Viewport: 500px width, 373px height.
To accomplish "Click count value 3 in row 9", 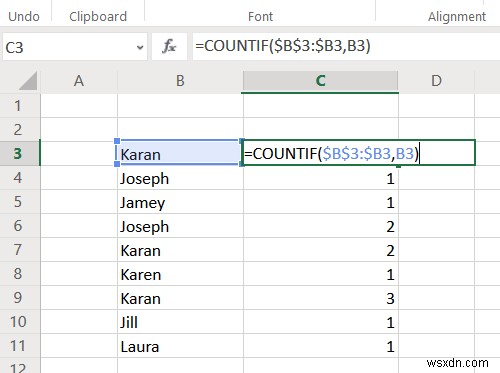I will click(x=321, y=297).
